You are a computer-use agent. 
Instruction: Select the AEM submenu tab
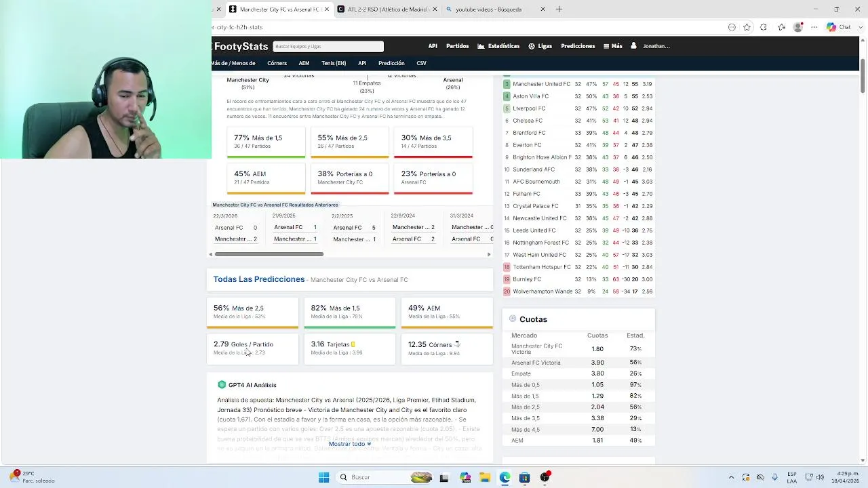point(304,63)
